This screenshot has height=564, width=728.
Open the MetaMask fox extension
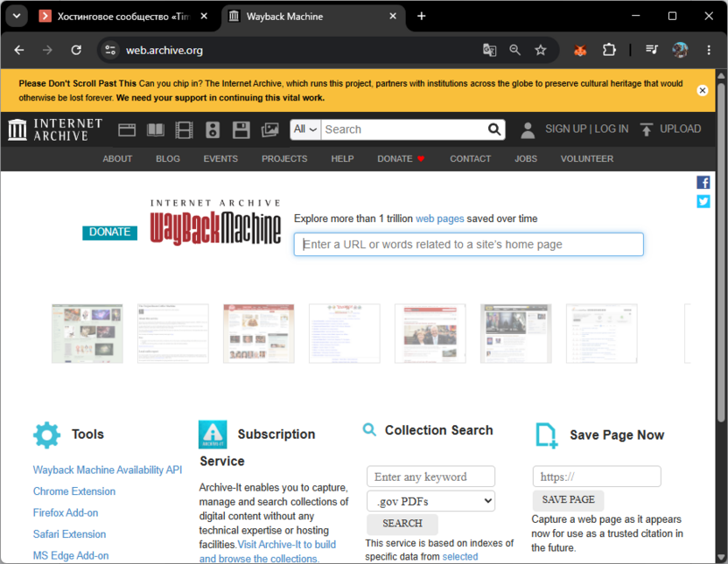580,50
